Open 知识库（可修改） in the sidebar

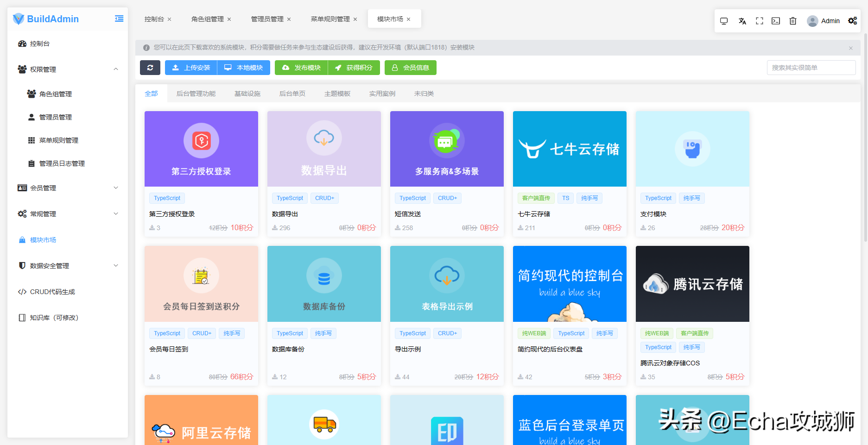[x=68, y=318]
